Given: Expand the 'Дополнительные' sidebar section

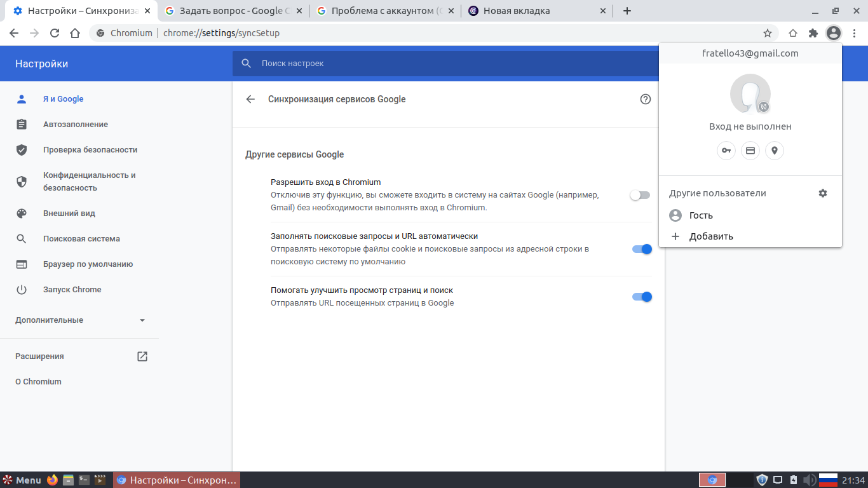Looking at the screenshot, I should point(80,320).
